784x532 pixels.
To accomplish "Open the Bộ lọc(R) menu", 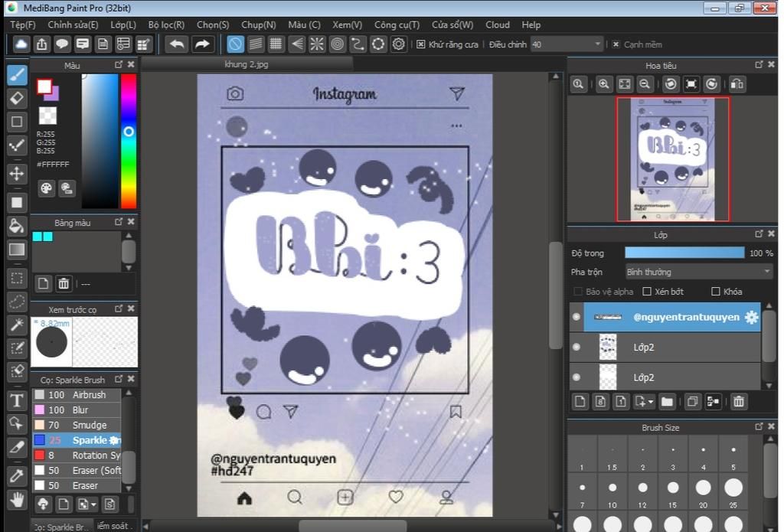I will click(166, 24).
